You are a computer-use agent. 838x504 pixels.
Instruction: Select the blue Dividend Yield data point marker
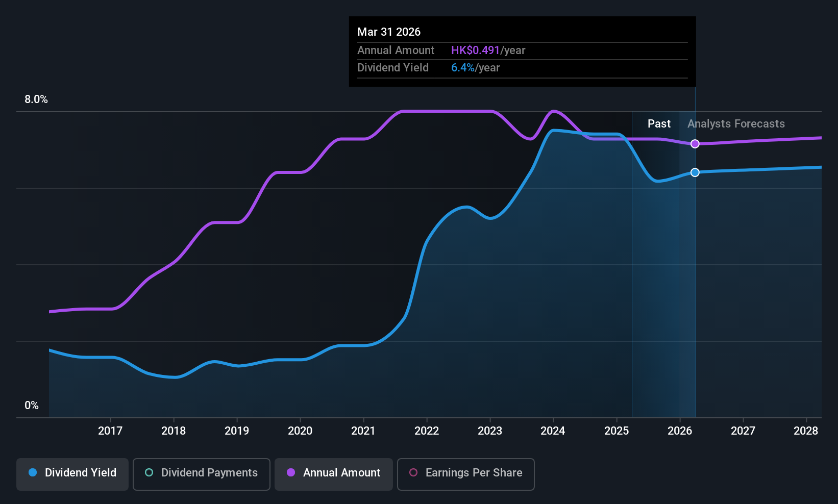pyautogui.click(x=695, y=172)
